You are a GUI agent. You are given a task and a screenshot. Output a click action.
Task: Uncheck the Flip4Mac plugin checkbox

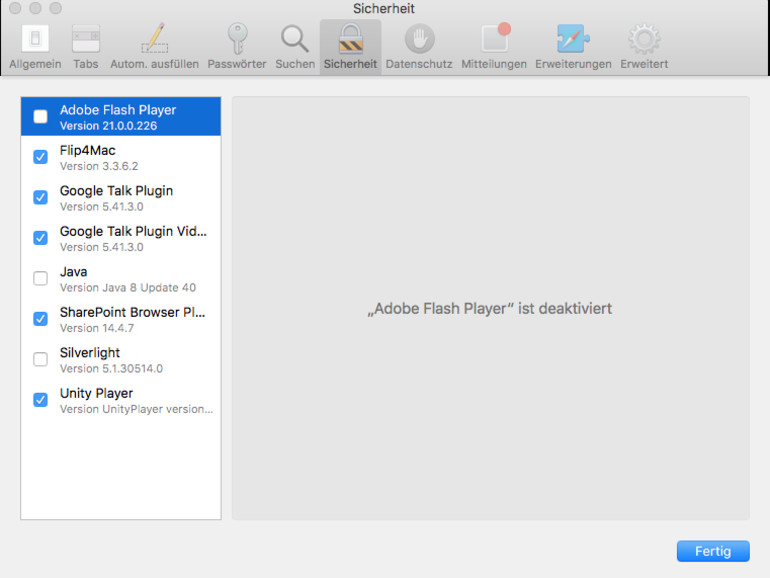[x=40, y=157]
